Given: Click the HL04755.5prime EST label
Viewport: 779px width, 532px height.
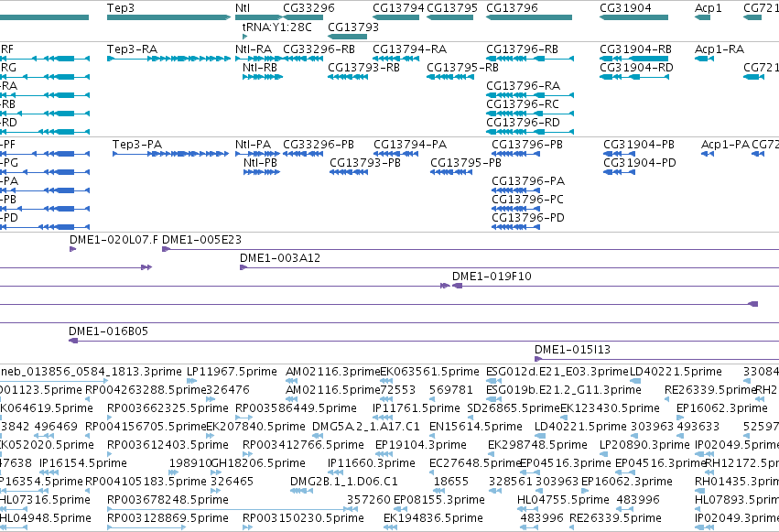Looking at the screenshot, I should (563, 500).
